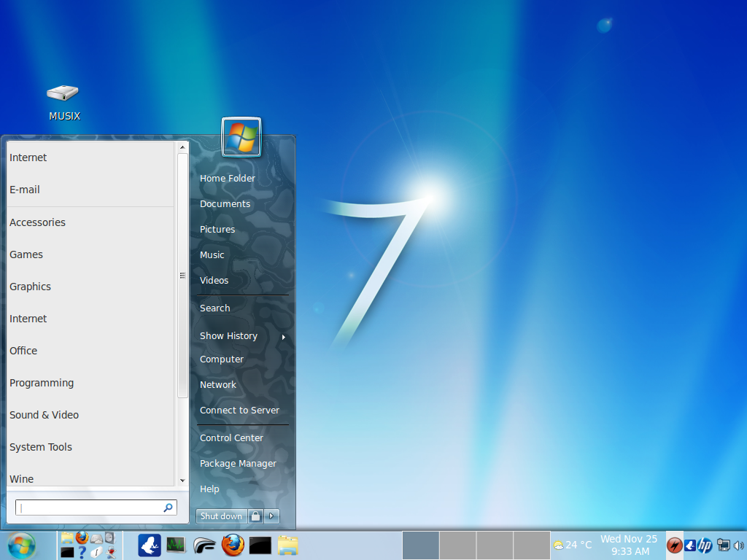Open the large file manager folder icon

pos(287,545)
